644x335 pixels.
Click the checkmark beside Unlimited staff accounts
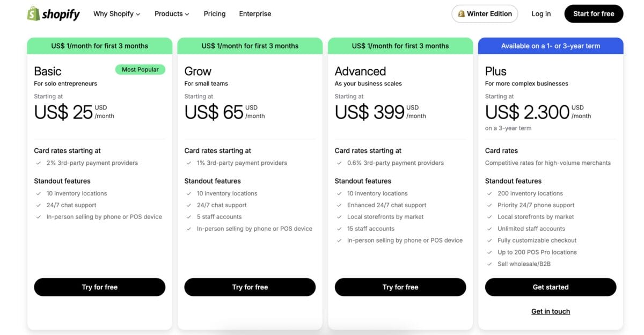[489, 228]
